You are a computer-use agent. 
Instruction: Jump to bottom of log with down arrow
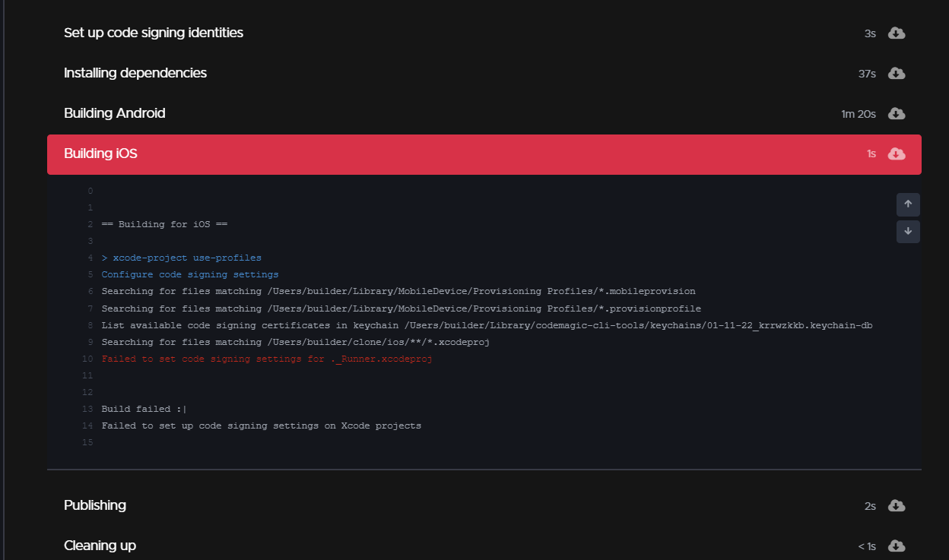[x=908, y=232]
